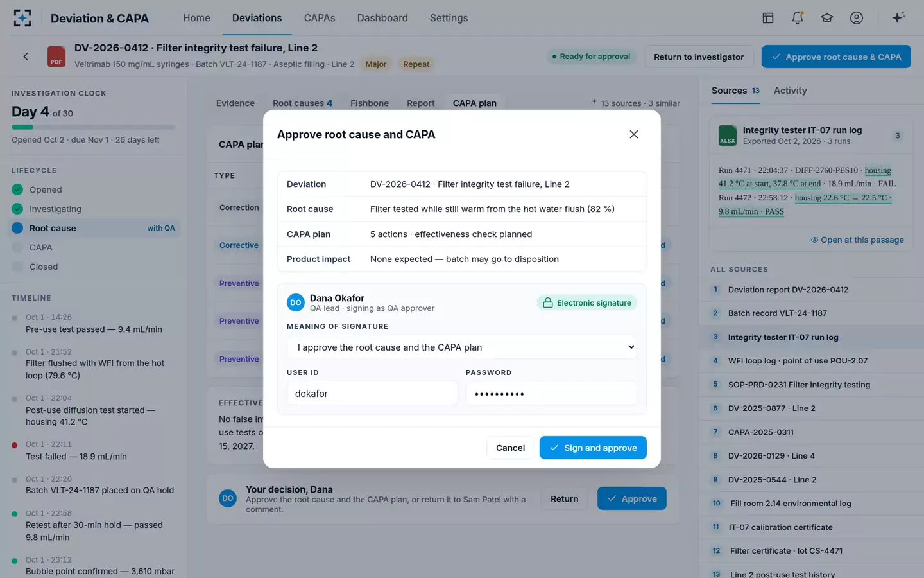Click Approve root cause & CAPA button

836,57
